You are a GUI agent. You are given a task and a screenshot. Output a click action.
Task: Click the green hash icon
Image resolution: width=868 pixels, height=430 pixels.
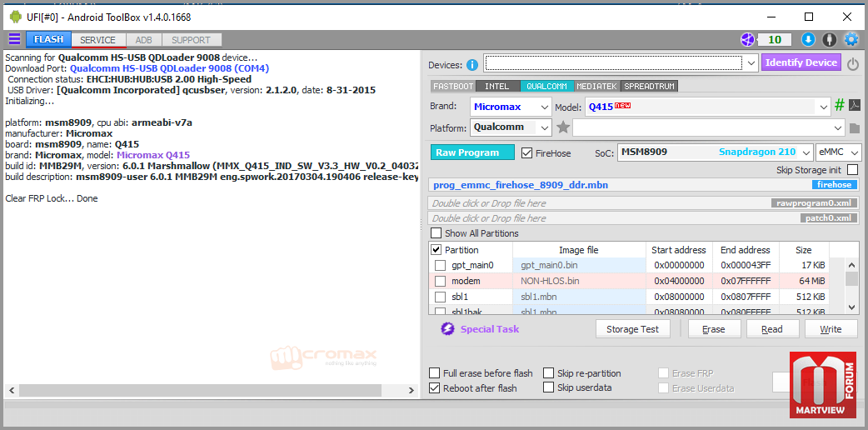click(840, 105)
